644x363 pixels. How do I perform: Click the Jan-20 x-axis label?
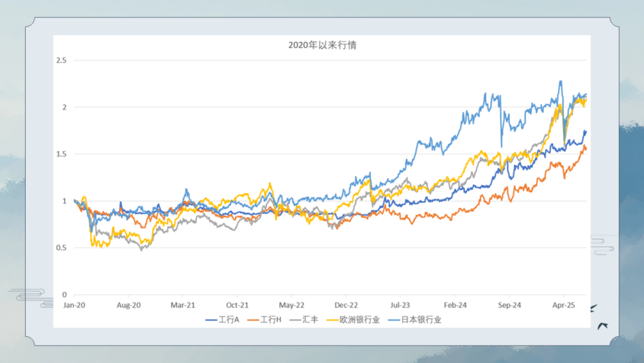(x=74, y=304)
